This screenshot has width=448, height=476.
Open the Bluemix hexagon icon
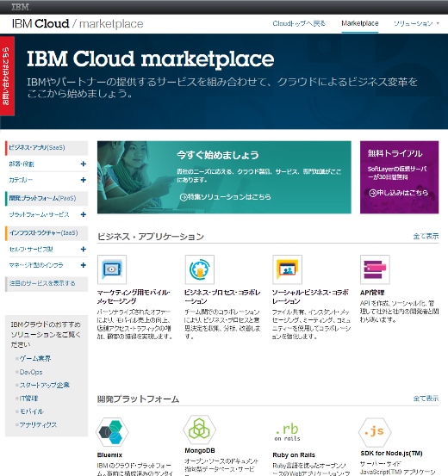click(x=112, y=431)
